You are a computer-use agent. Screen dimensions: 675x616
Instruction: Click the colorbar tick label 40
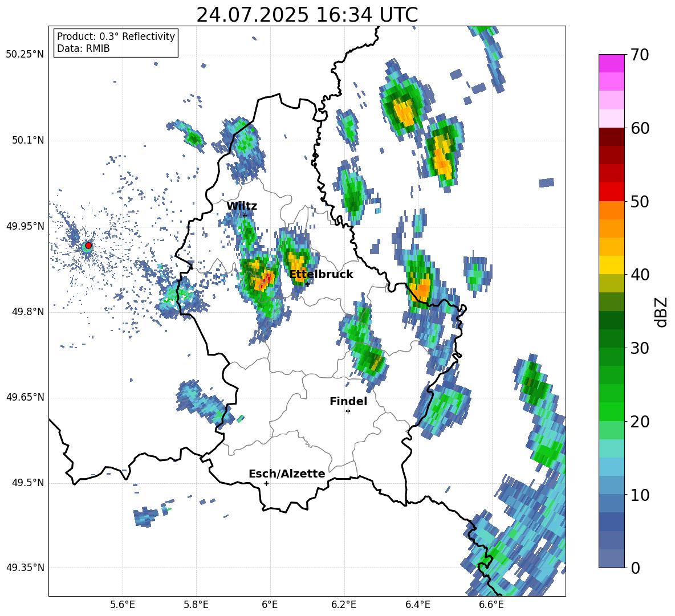(x=640, y=275)
